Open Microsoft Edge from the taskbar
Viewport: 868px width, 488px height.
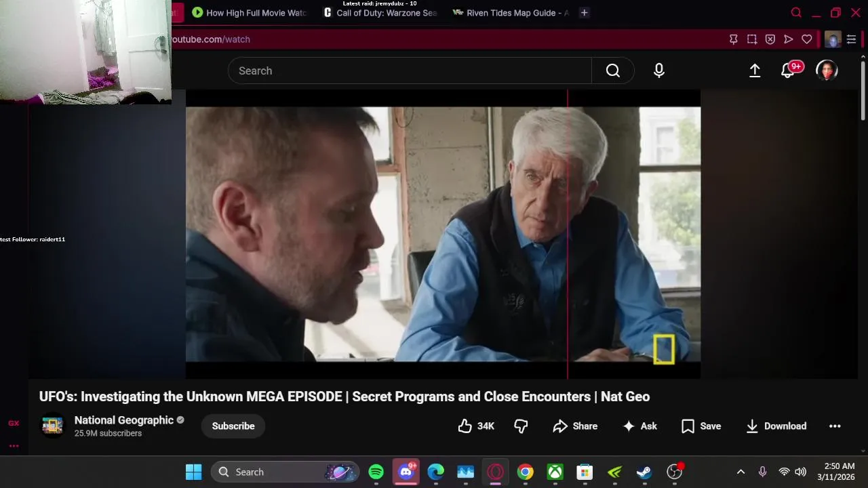tap(436, 472)
